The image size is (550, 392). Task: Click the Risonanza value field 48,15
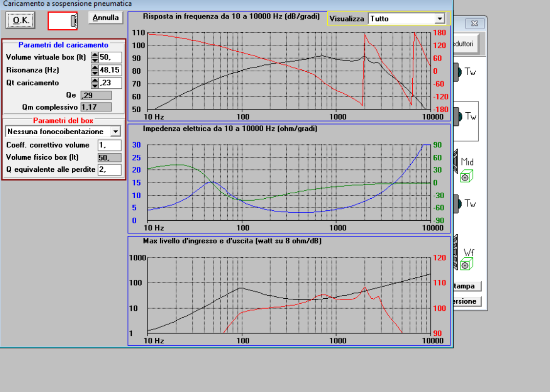pyautogui.click(x=110, y=70)
